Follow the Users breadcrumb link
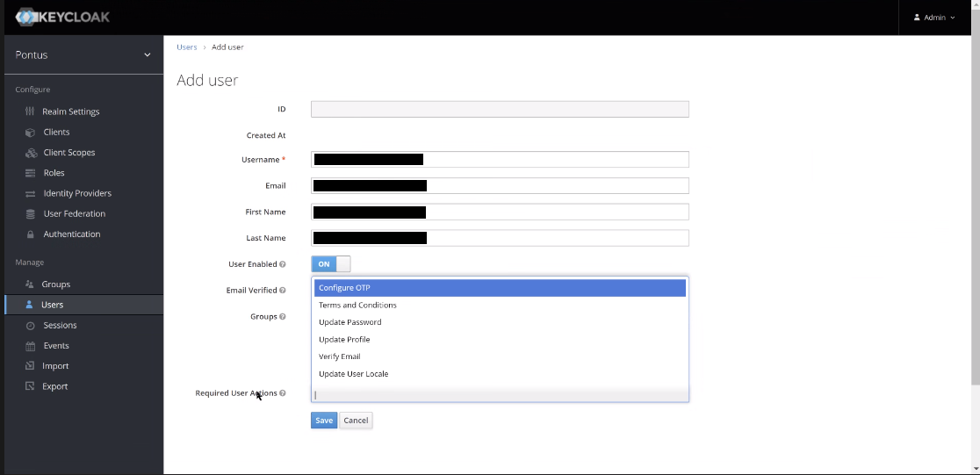 (x=187, y=47)
